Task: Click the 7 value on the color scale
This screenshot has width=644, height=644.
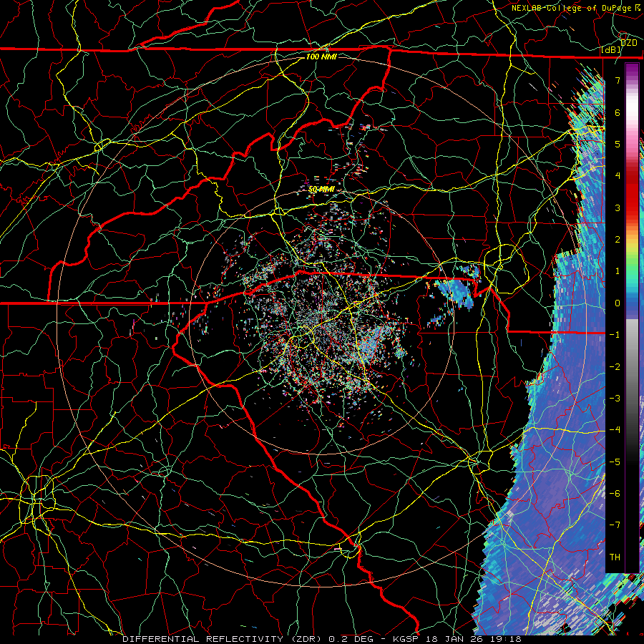Action: point(618,80)
